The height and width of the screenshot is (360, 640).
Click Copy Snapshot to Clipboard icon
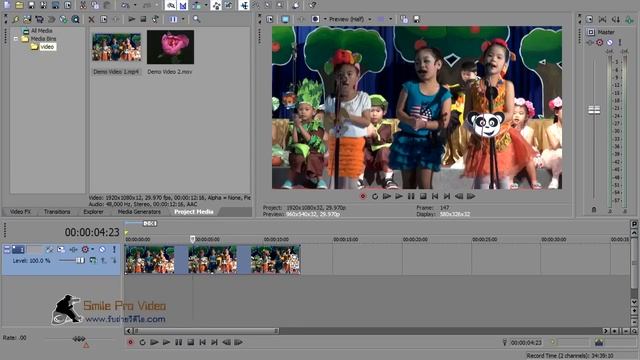click(x=404, y=19)
